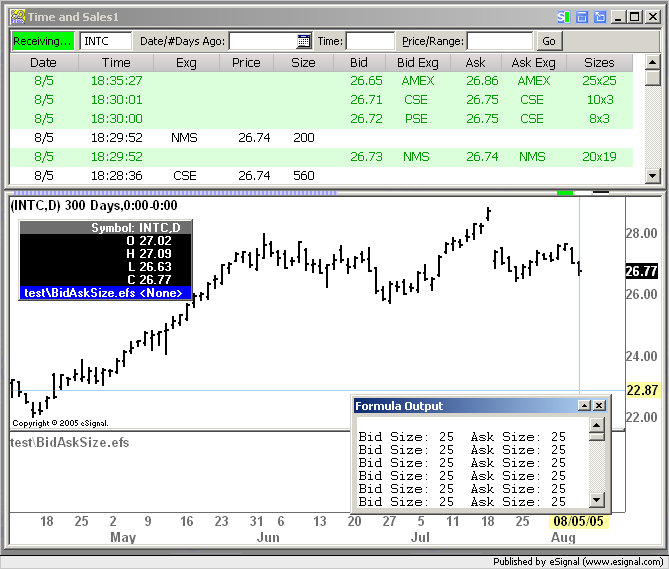The height and width of the screenshot is (569, 669).
Task: Click the Jun month label on time axis
Action: pos(268,537)
